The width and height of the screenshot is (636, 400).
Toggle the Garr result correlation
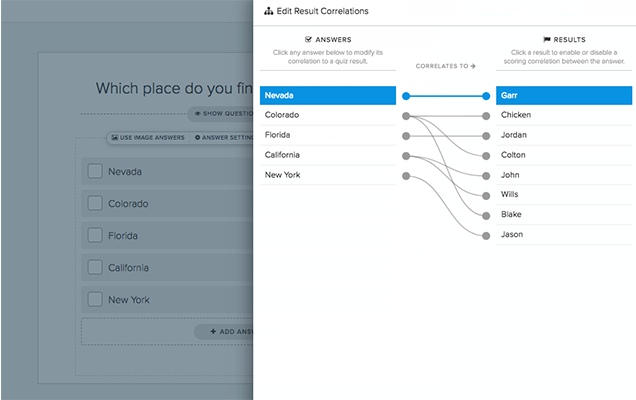coord(564,95)
